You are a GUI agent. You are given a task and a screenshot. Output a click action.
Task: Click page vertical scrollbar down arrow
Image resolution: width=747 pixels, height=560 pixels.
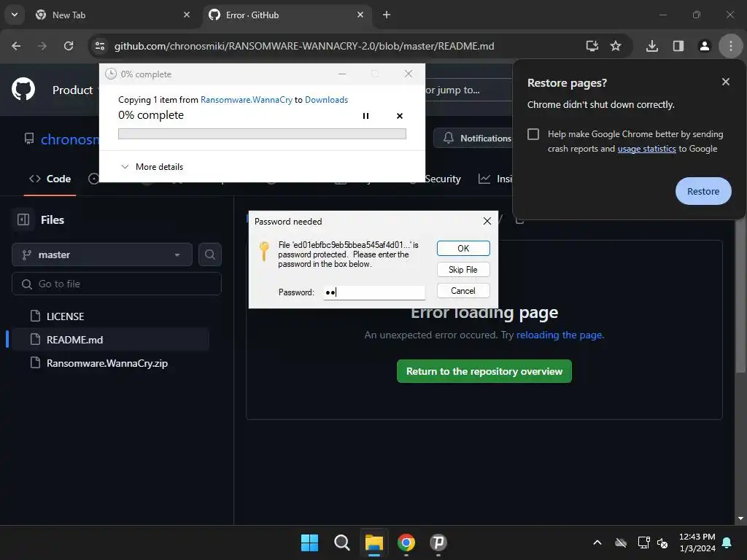[x=740, y=518]
